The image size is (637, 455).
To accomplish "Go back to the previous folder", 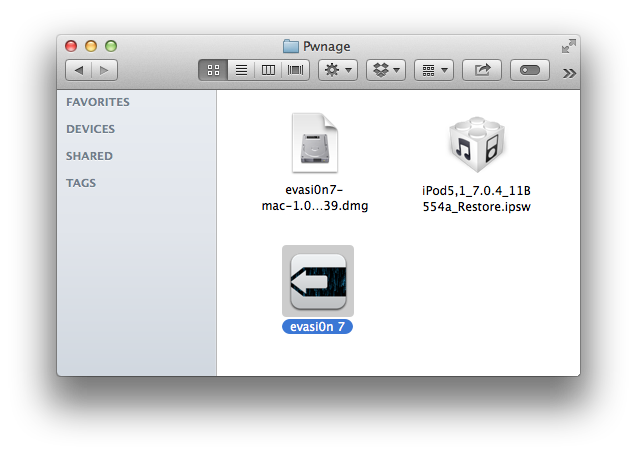I will pyautogui.click(x=79, y=70).
